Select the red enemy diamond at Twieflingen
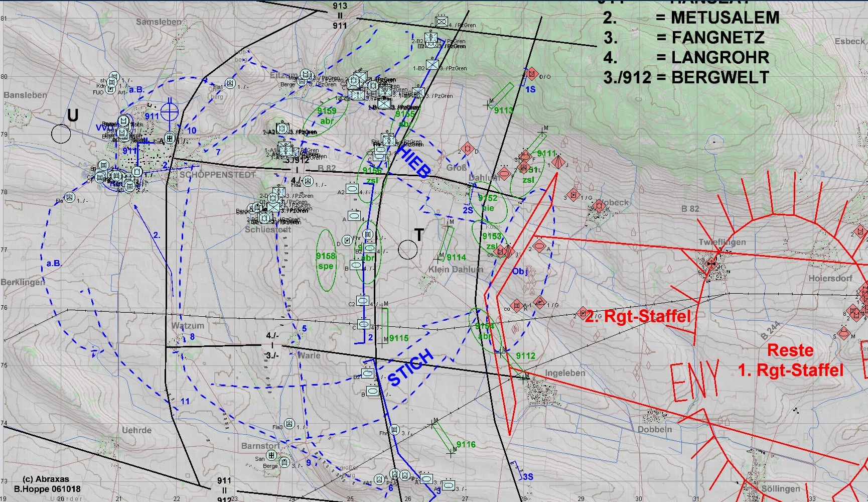868x502 pixels. click(710, 264)
